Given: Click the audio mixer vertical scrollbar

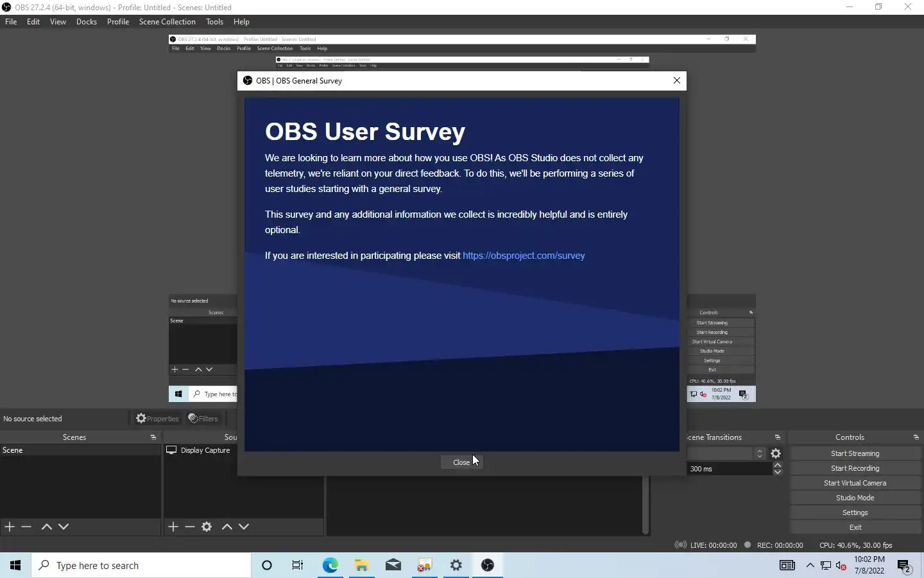Looking at the screenshot, I should pos(646,505).
